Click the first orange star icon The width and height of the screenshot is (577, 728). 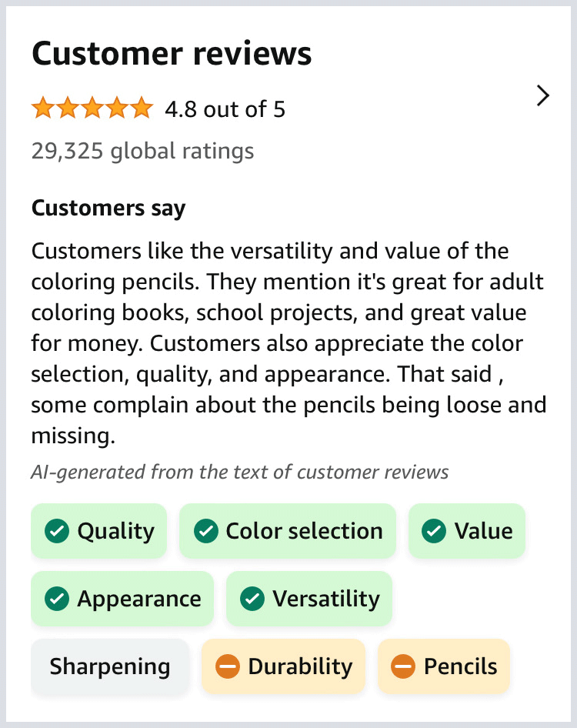[x=43, y=108]
